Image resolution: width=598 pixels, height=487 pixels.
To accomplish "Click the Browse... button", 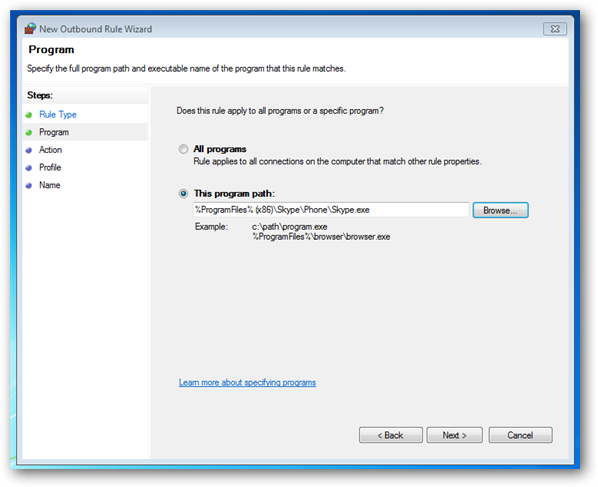I will point(500,210).
